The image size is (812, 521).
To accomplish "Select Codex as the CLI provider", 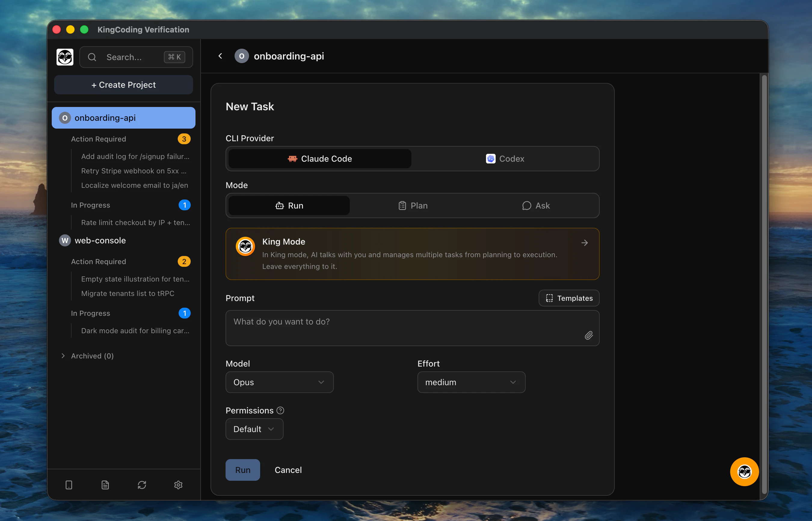I will [505, 158].
